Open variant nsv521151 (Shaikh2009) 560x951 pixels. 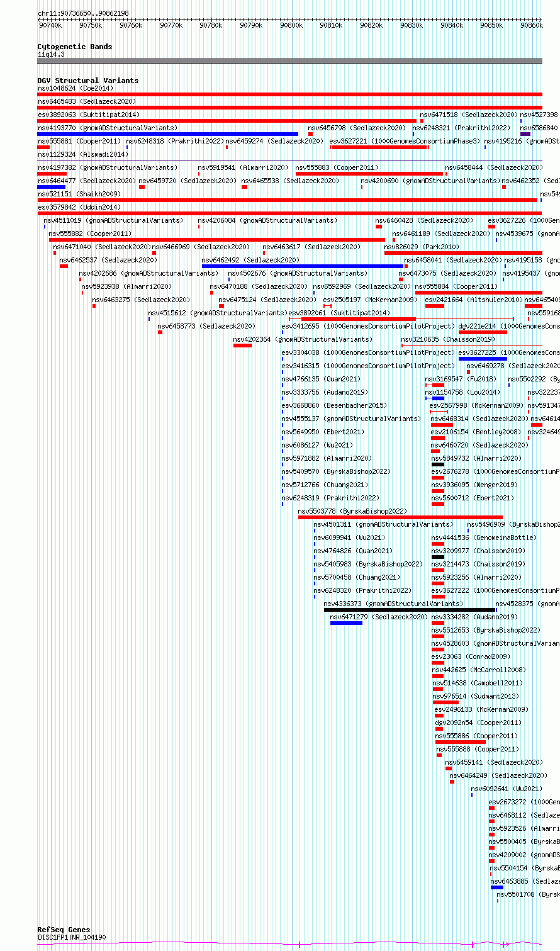click(x=79, y=194)
